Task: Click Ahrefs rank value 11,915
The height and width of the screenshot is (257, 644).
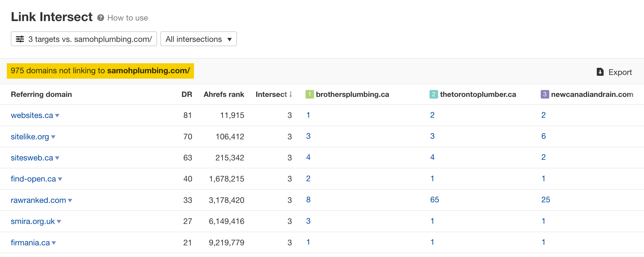Action: tap(232, 115)
